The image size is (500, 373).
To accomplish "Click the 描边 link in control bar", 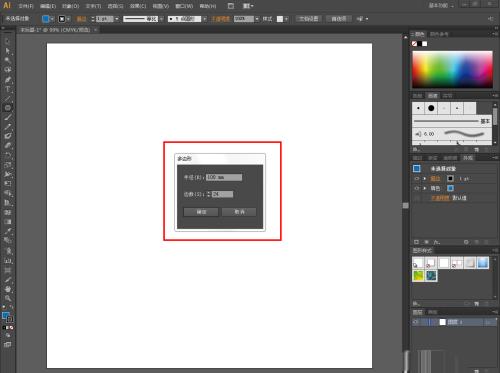I will tap(81, 19).
